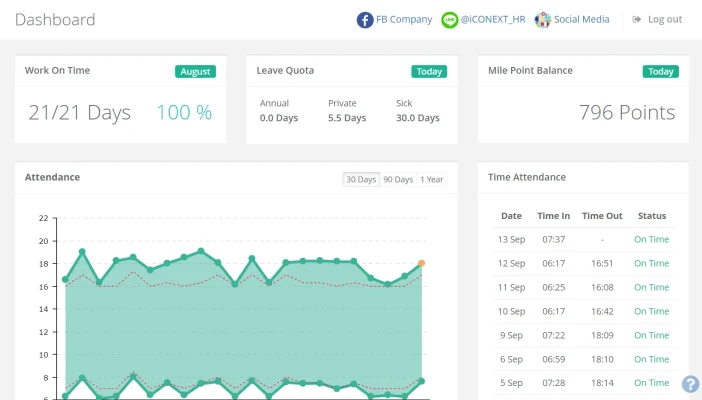Open the @iCONEXT_HR link

[494, 19]
